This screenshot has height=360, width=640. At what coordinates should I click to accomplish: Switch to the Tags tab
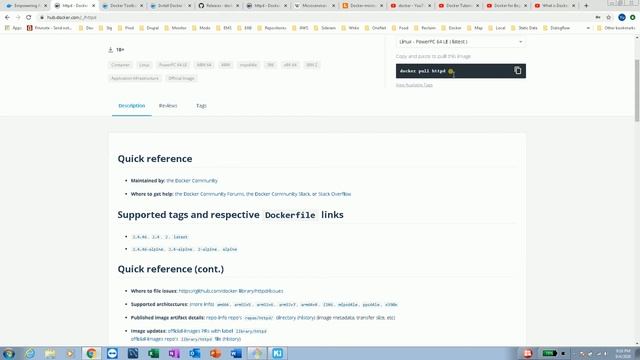coord(201,106)
